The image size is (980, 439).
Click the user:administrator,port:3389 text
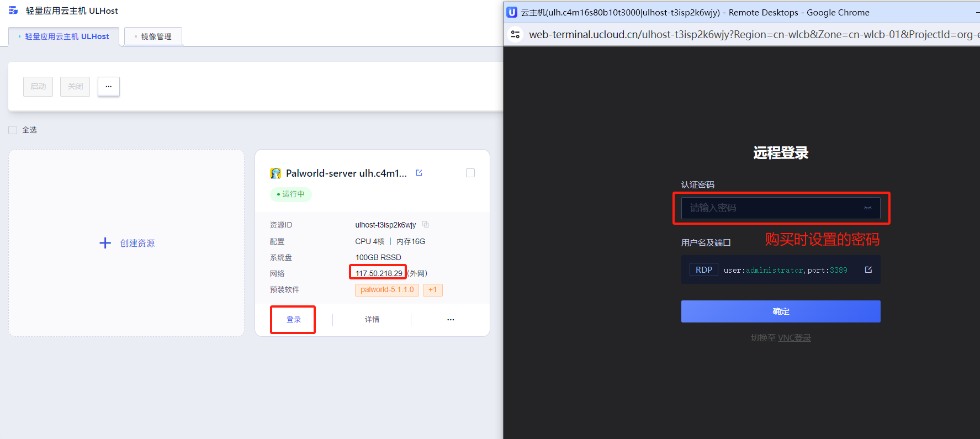pyautogui.click(x=785, y=270)
